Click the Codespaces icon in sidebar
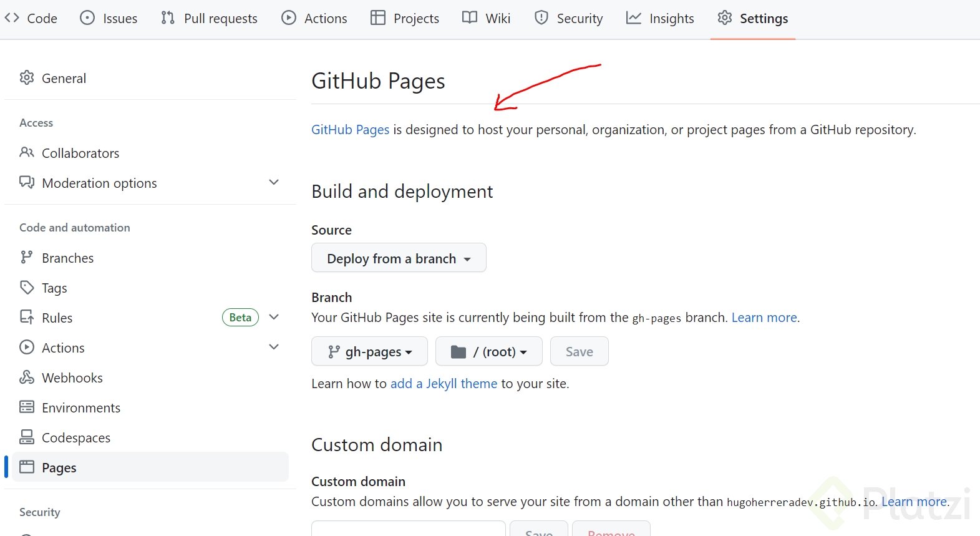Image resolution: width=980 pixels, height=536 pixels. point(27,437)
